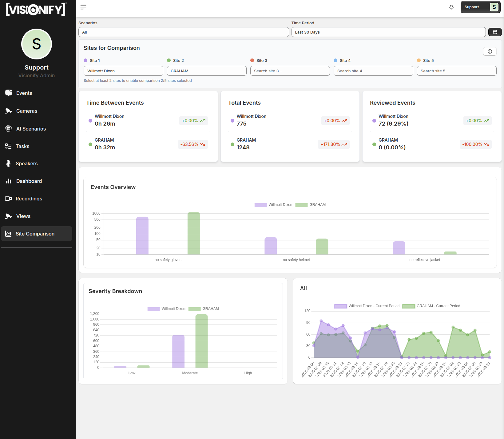
Task: Open Speakers section
Action: [37, 163]
